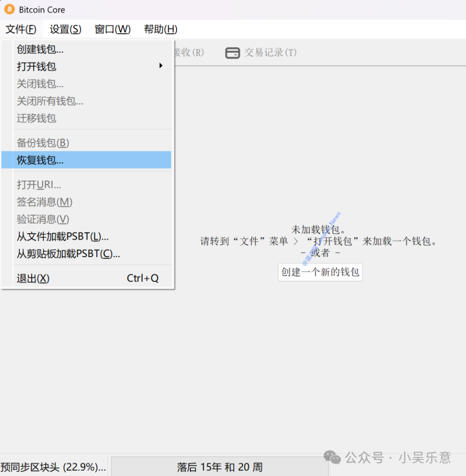Select 从剪贴板加载PSBT(C)... entry
The image size is (466, 476).
click(86, 254)
